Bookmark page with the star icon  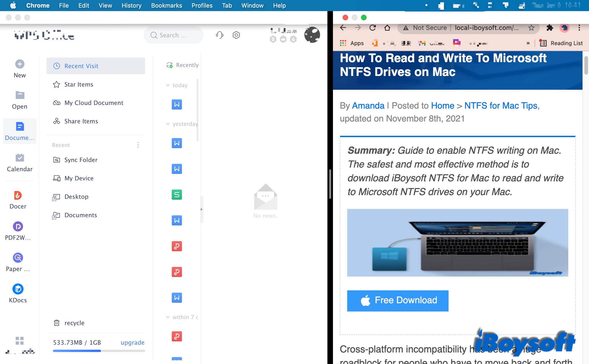point(531,28)
